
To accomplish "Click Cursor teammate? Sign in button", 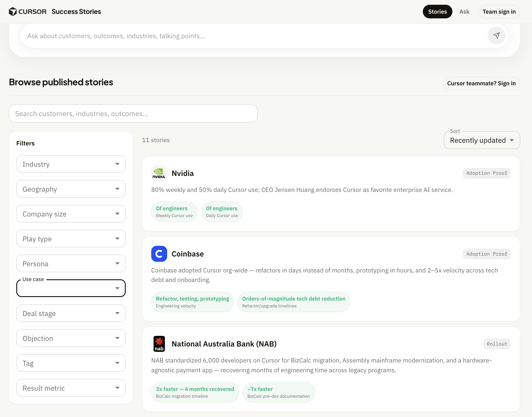I will coord(481,83).
